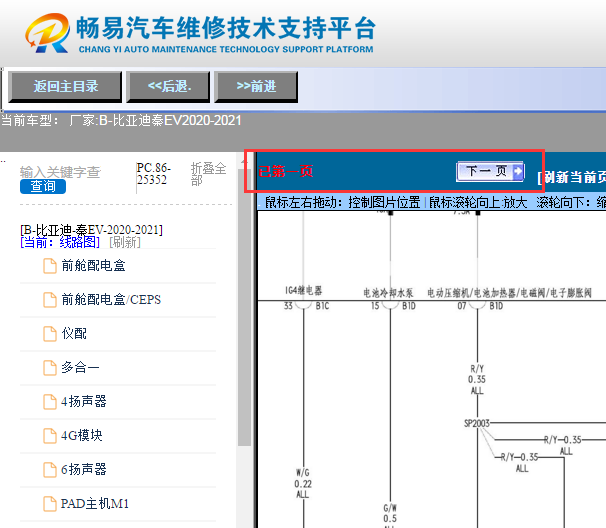Image resolution: width=606 pixels, height=528 pixels.
Task: Click the 刷新当前页 refresh link
Action: click(572, 177)
